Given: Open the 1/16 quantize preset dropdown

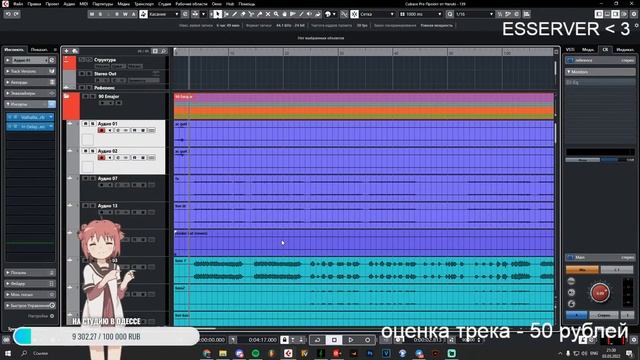Looking at the screenshot, I should tap(474, 14).
